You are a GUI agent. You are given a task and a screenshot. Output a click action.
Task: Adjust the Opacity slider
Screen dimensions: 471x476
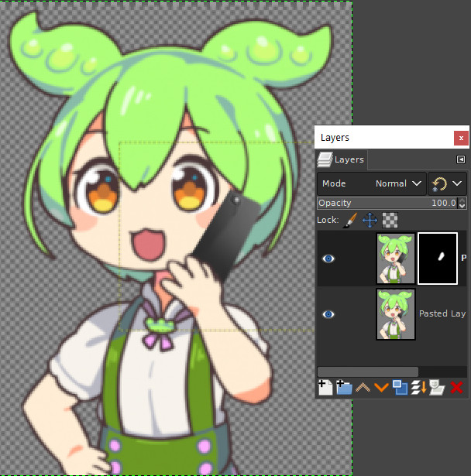pyautogui.click(x=388, y=203)
